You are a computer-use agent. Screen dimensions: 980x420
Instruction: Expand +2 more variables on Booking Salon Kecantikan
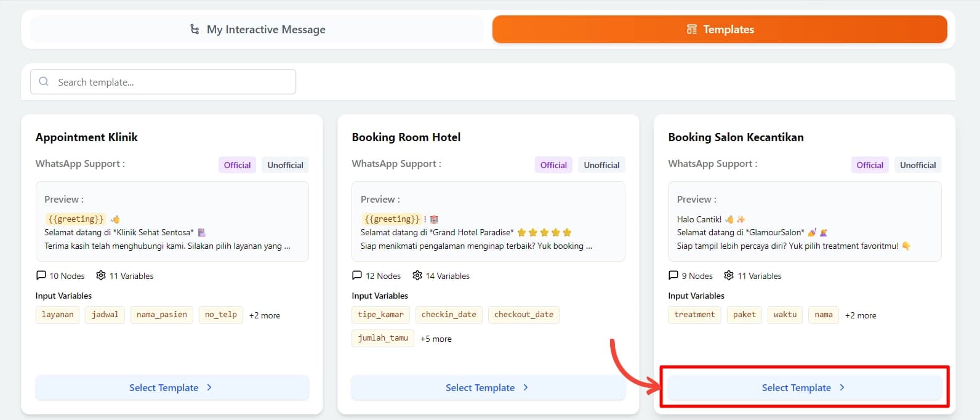pos(861,315)
